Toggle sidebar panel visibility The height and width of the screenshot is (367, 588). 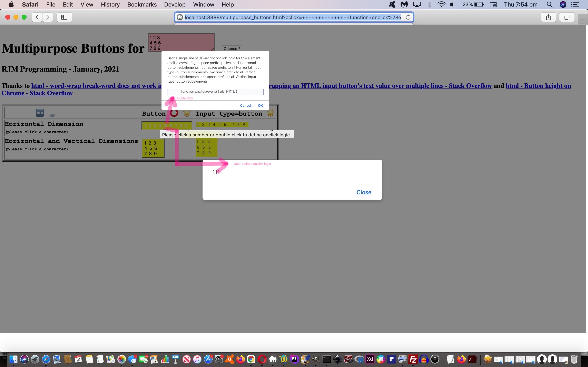point(64,17)
